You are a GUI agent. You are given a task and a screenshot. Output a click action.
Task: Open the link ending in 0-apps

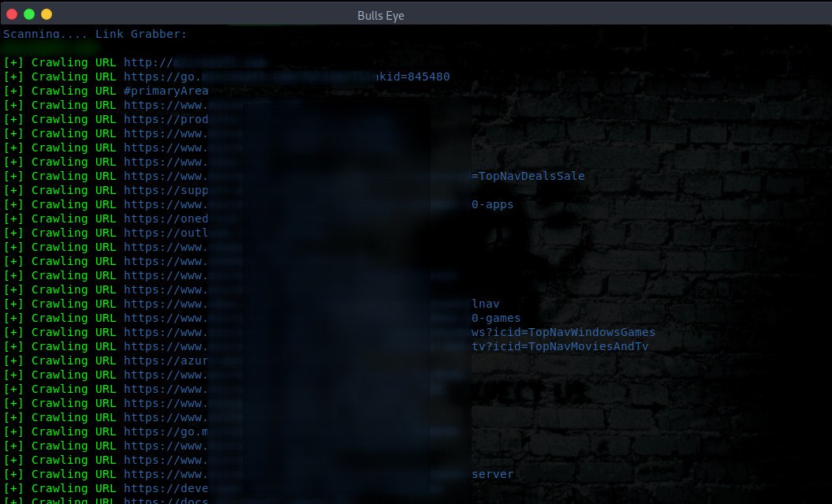coord(492,205)
